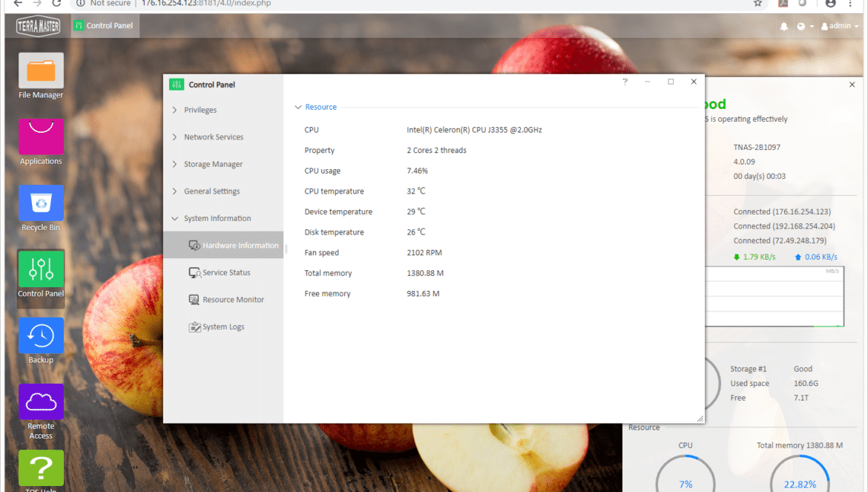Click the browser forward arrow
The height and width of the screenshot is (492, 868).
[x=37, y=3]
